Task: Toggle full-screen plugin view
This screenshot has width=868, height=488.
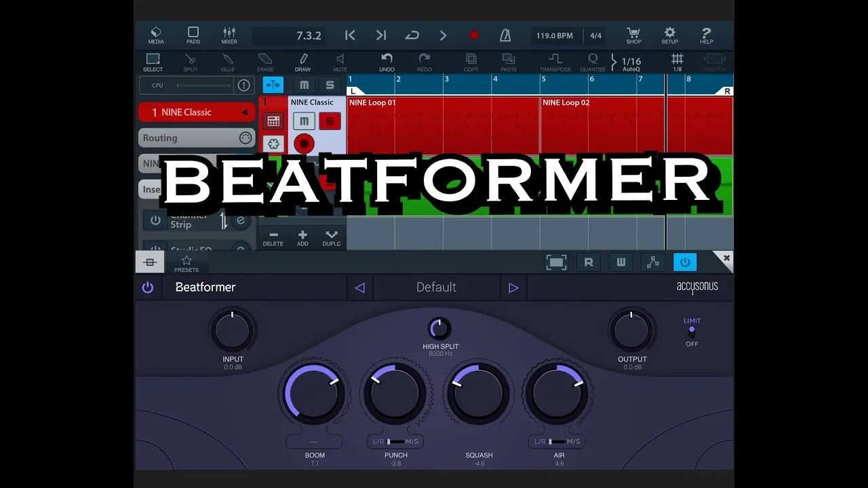Action: [556, 262]
